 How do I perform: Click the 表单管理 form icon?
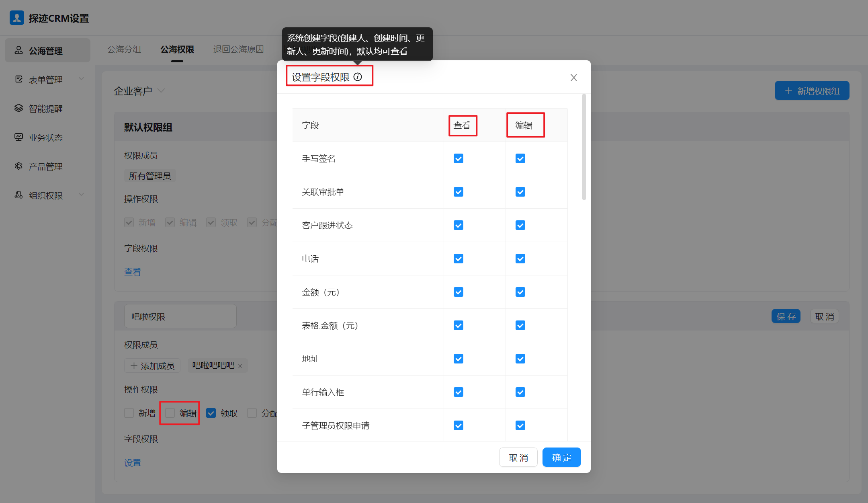[x=18, y=79]
